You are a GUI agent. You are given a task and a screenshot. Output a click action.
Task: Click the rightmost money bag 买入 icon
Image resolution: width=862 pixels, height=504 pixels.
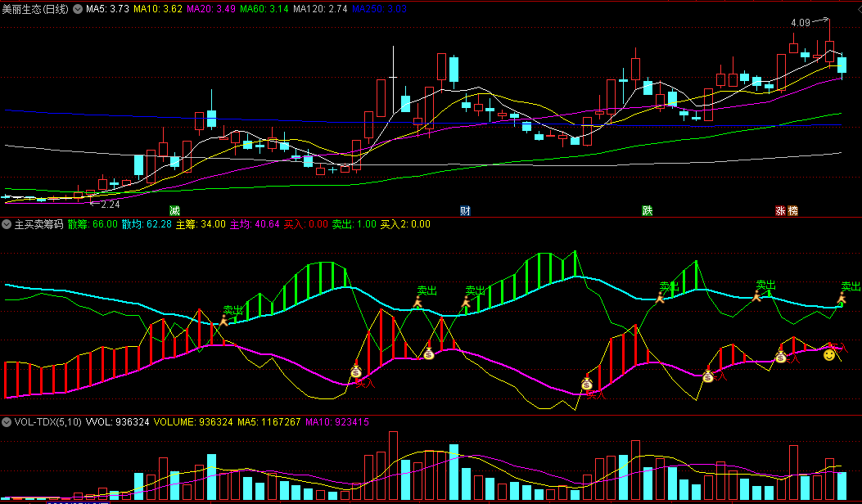pyautogui.click(x=781, y=356)
